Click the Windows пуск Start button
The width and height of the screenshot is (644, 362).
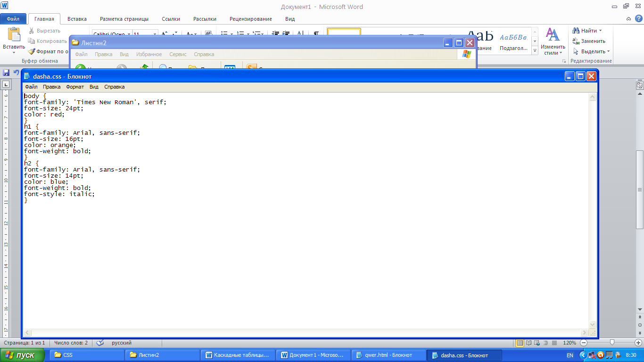(23, 355)
